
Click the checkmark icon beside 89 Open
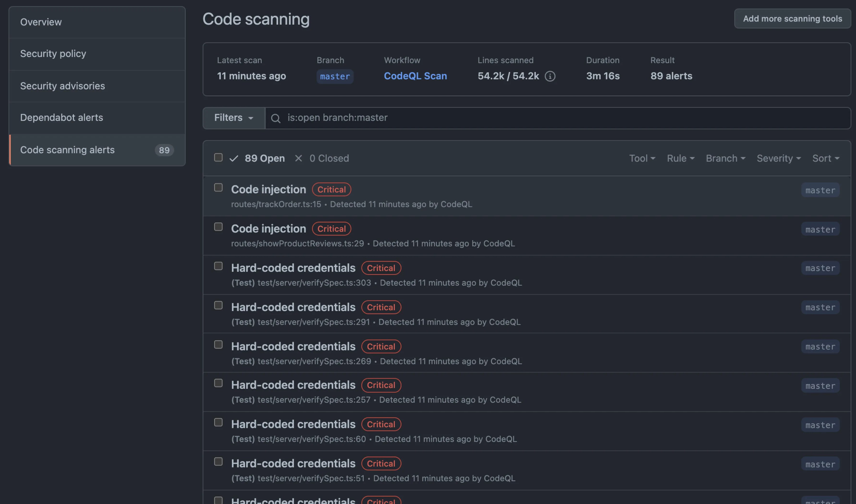tap(234, 158)
